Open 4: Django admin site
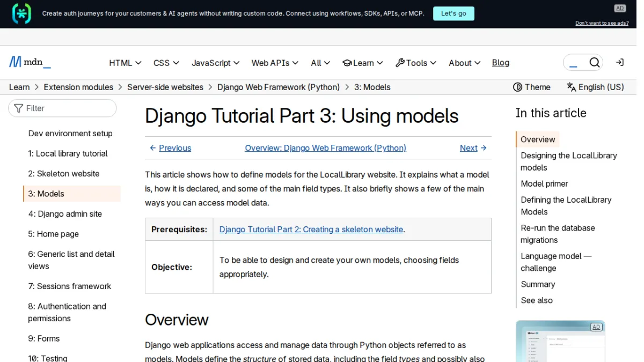This screenshot has height=362, width=644. coord(65,214)
